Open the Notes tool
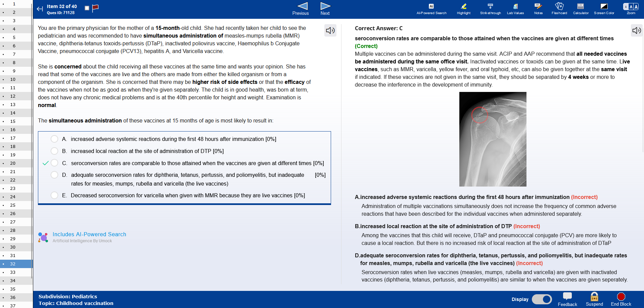 click(x=538, y=9)
